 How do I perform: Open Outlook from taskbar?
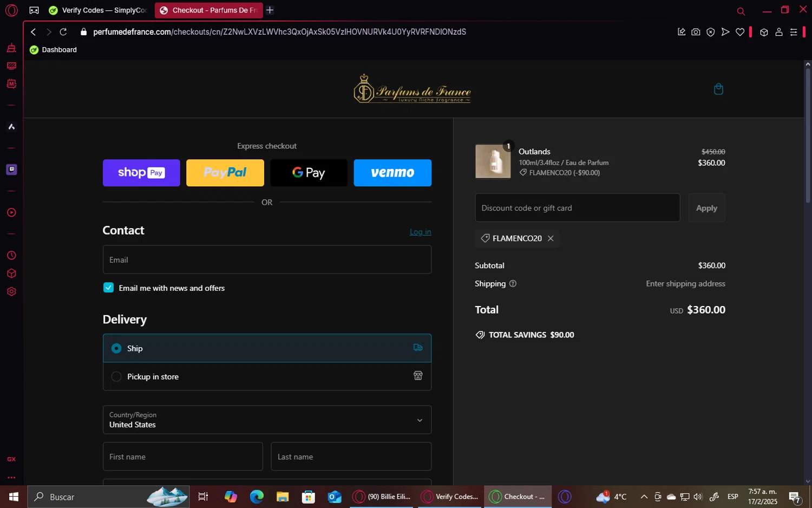(335, 497)
